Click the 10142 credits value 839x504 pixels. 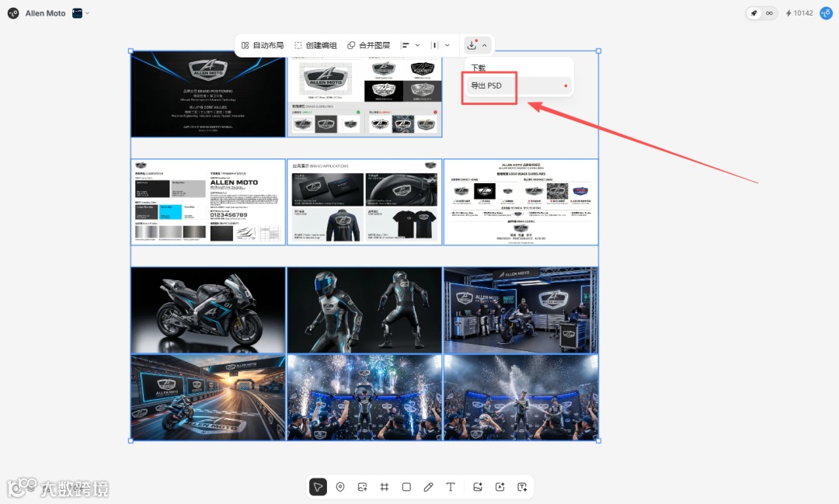(x=803, y=13)
